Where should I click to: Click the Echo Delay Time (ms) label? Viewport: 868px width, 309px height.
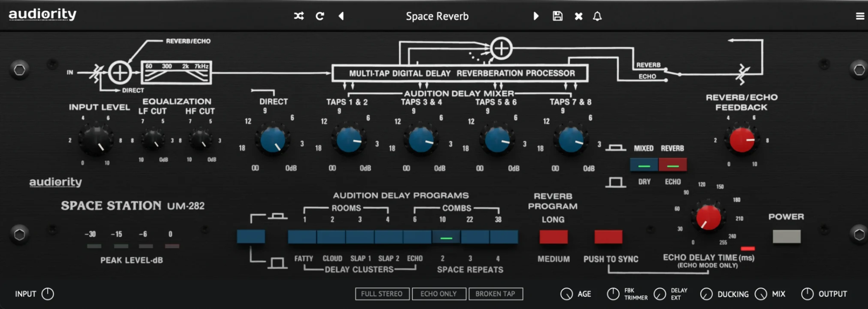(x=709, y=258)
